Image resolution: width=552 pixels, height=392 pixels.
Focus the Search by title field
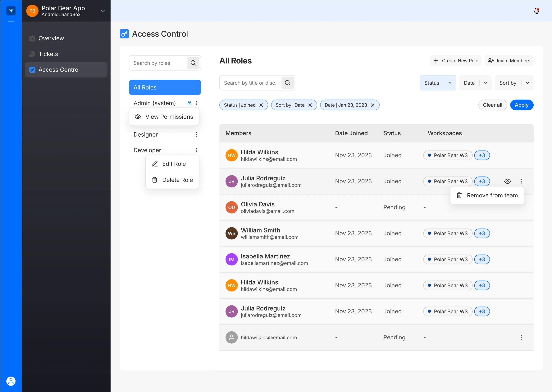(x=250, y=83)
